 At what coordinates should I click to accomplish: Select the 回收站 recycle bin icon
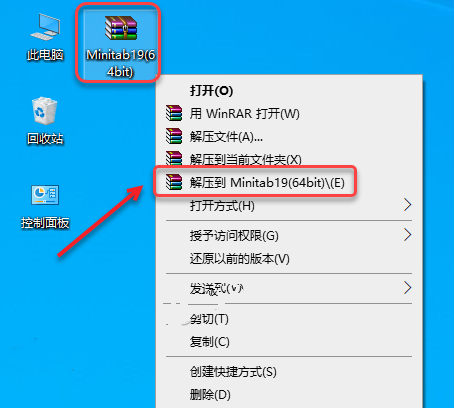[45, 121]
